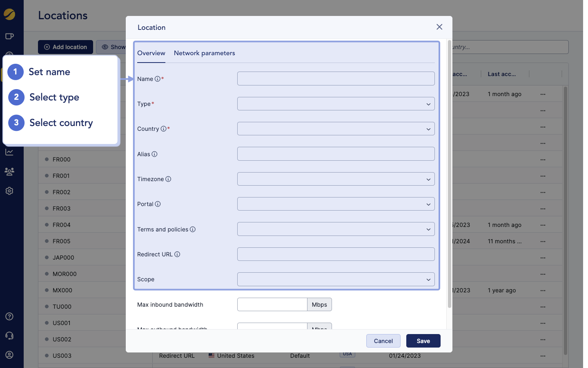Click the Redirect URL info icon
Screen dimensions: 588x368
pos(177,254)
